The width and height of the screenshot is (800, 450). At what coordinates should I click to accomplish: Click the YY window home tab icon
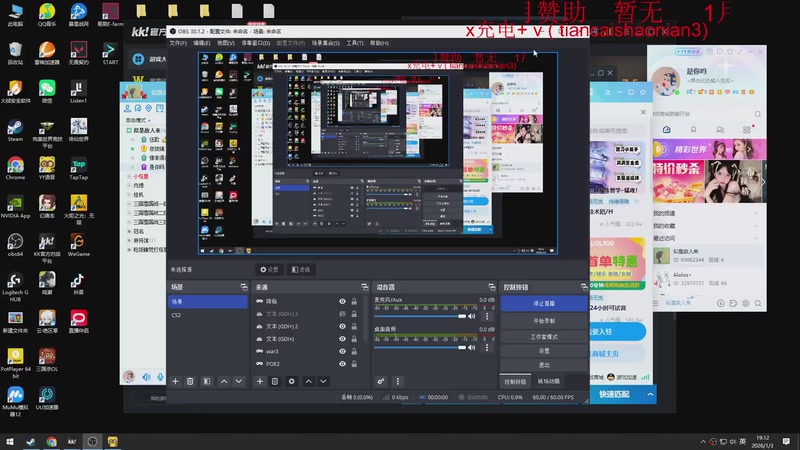pyautogui.click(x=666, y=130)
